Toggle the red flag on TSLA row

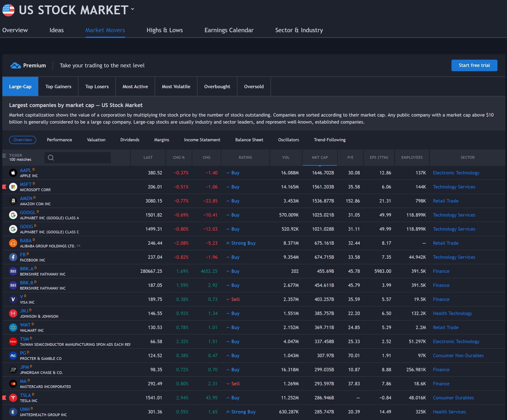point(4,398)
